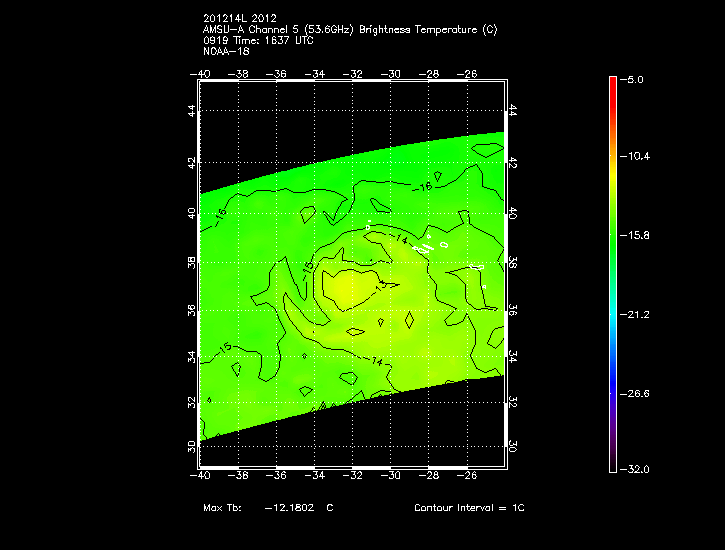The width and height of the screenshot is (725, 550).
Task: Click the green section of the color bar
Action: pyautogui.click(x=612, y=236)
